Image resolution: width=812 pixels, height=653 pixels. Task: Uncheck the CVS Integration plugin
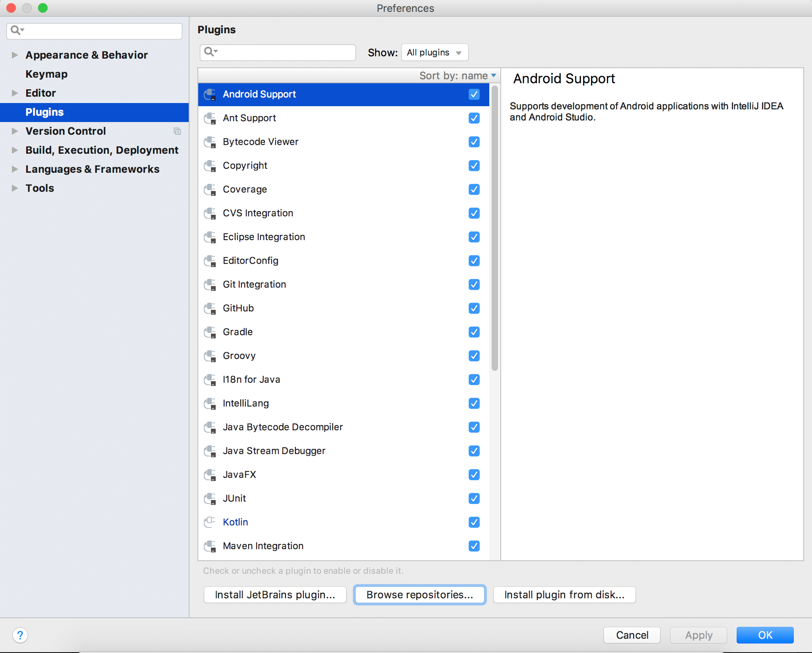tap(474, 213)
